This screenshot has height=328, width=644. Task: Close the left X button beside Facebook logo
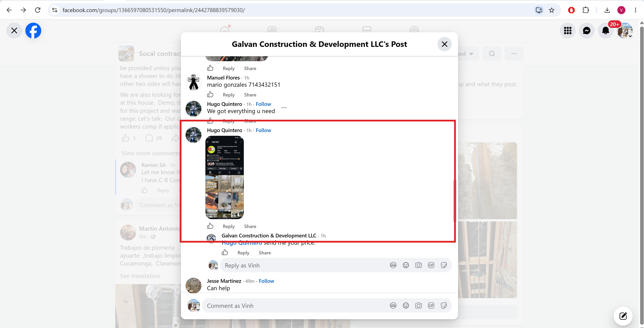coord(14,31)
